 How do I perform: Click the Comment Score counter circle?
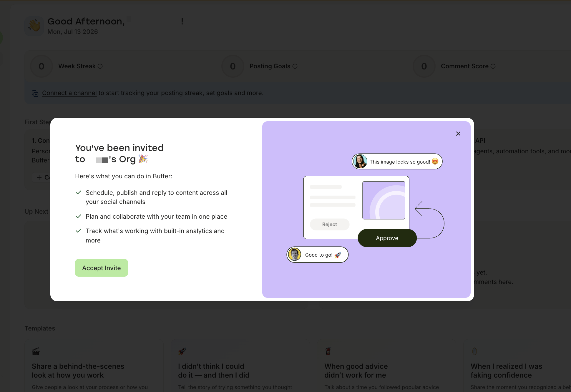coord(424,66)
